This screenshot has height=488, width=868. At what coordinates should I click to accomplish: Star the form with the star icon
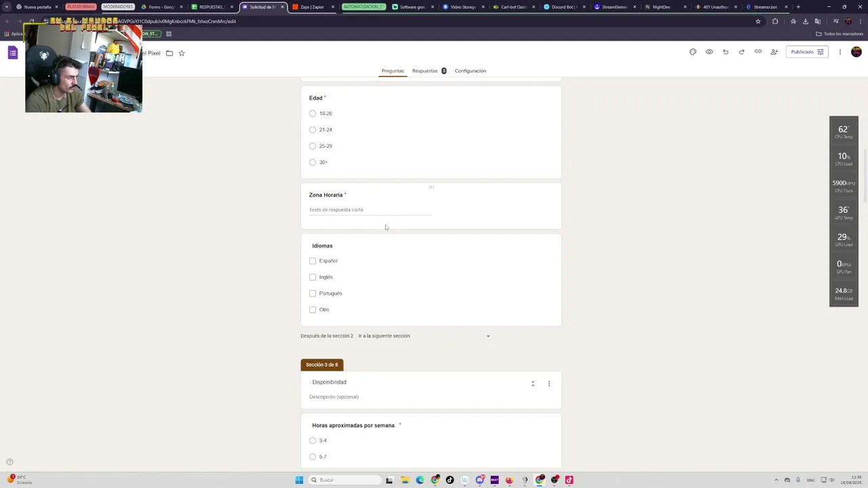coord(182,53)
